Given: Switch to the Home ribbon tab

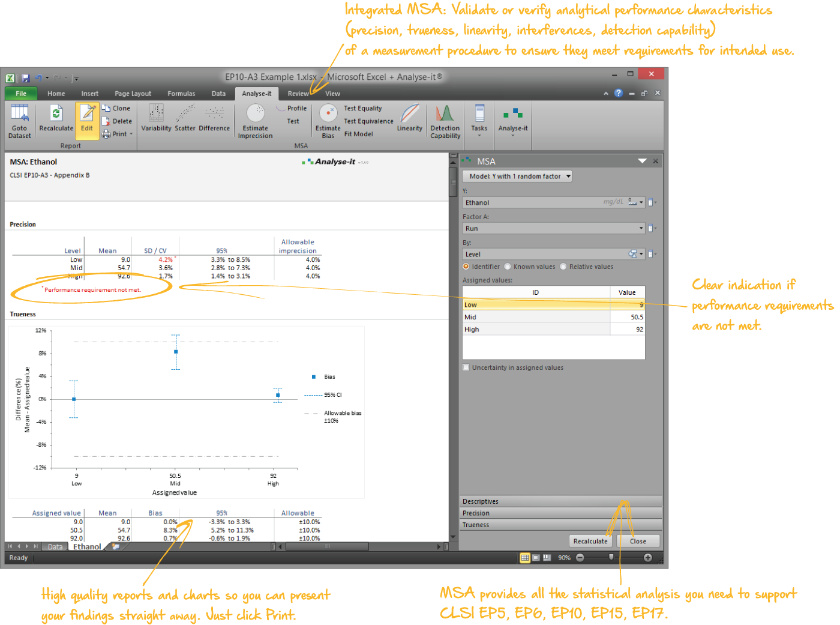Looking at the screenshot, I should 56,94.
